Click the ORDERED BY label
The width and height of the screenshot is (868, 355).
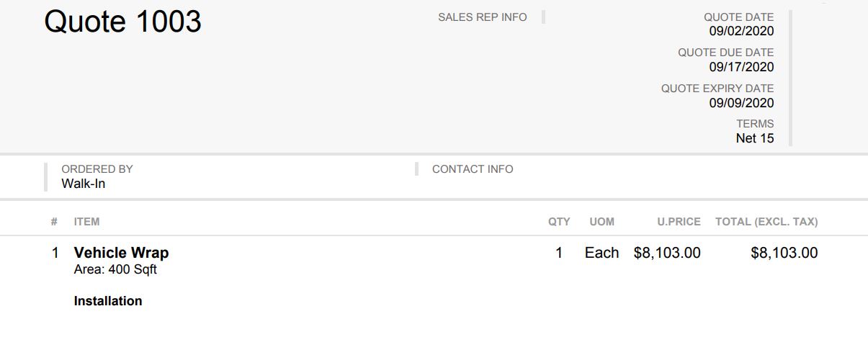tap(97, 169)
